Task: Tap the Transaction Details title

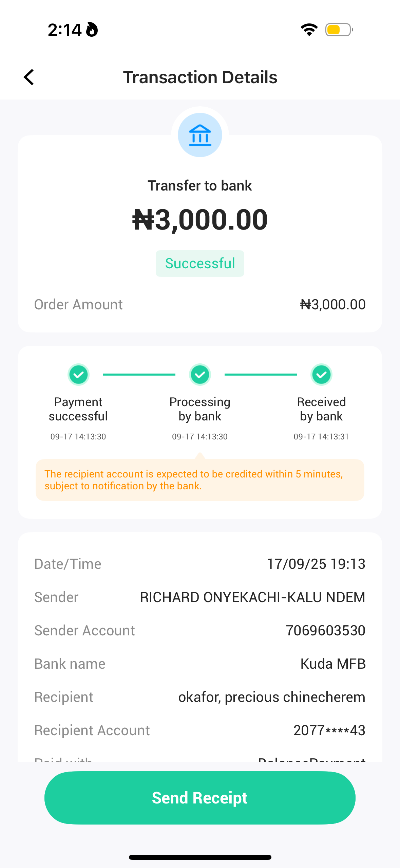Action: coord(200,77)
